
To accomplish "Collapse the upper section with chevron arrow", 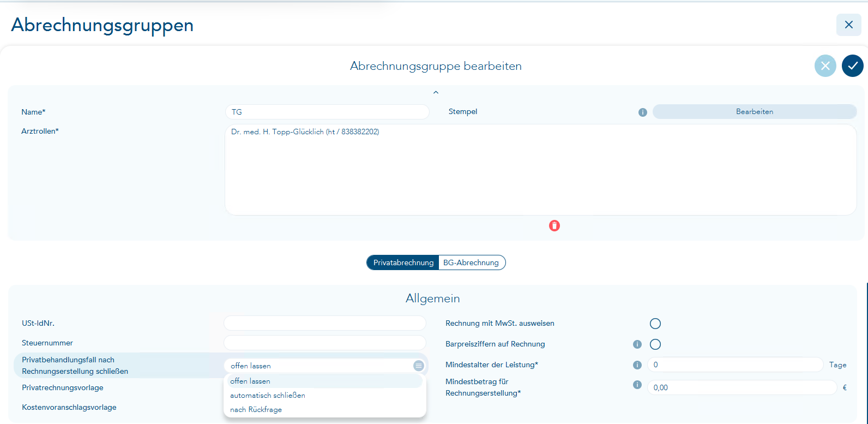I will pos(436,93).
